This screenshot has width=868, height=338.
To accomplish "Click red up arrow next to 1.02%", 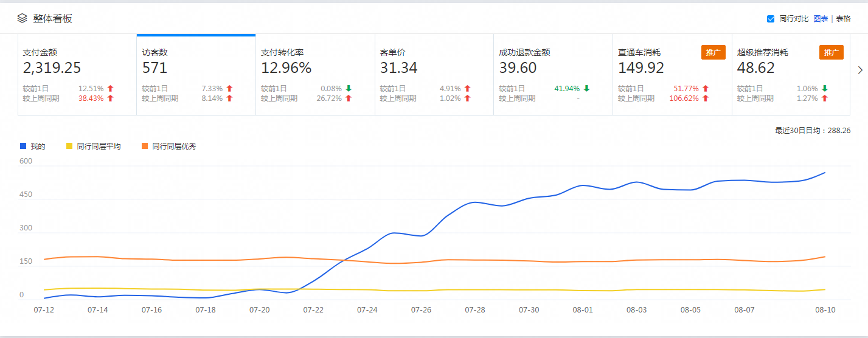I will pyautogui.click(x=467, y=98).
